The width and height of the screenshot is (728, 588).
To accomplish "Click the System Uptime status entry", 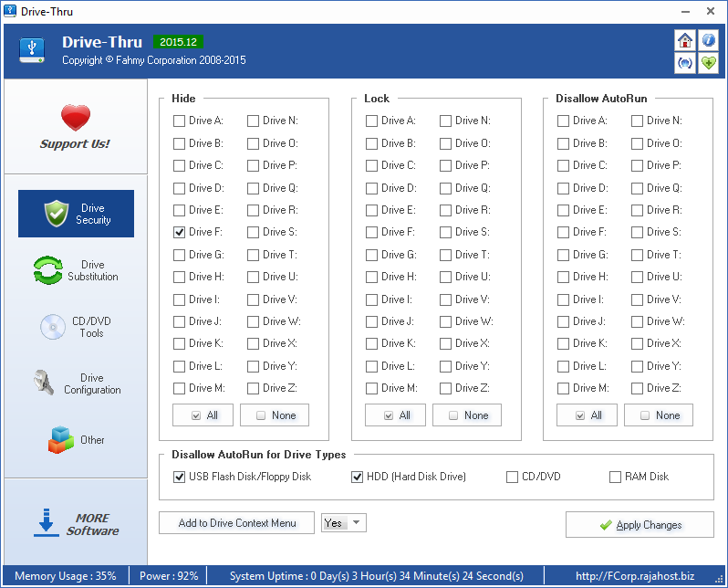I will 377,576.
